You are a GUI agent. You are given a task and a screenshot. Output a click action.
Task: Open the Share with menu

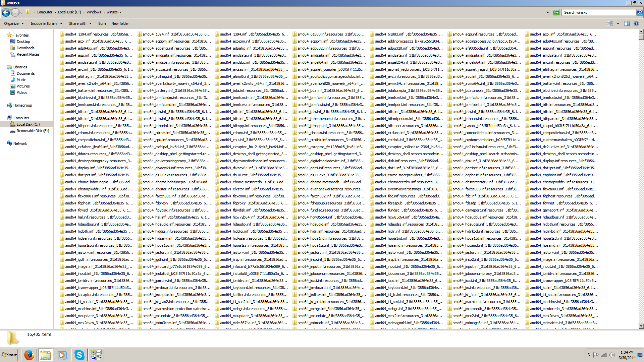pyautogui.click(x=80, y=23)
